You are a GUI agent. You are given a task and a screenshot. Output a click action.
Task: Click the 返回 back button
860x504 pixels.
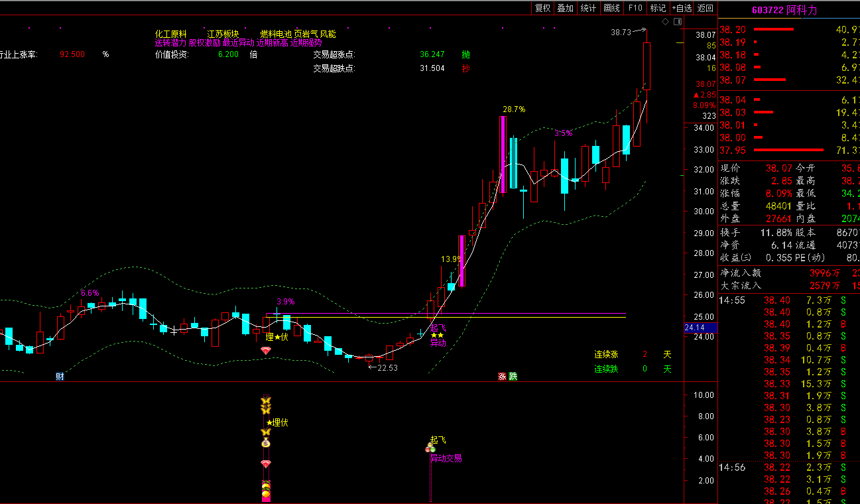[x=706, y=8]
